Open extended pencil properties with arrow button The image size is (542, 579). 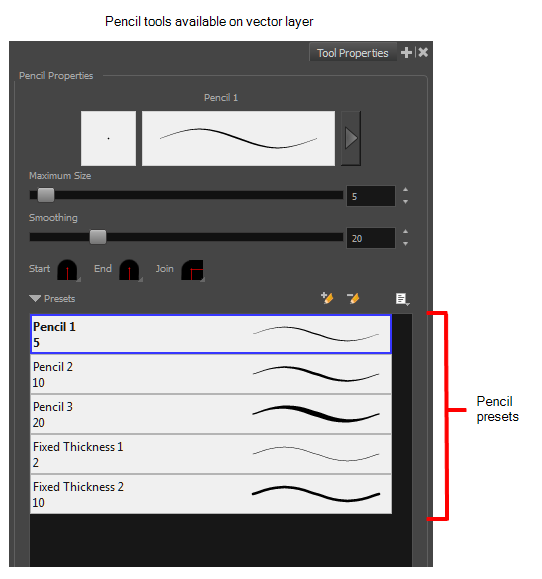click(x=351, y=138)
